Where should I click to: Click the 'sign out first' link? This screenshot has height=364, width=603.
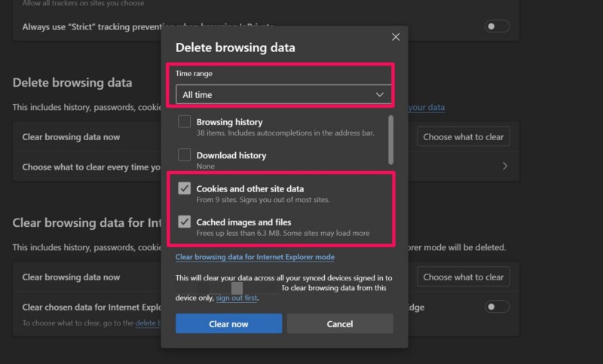[237, 298]
